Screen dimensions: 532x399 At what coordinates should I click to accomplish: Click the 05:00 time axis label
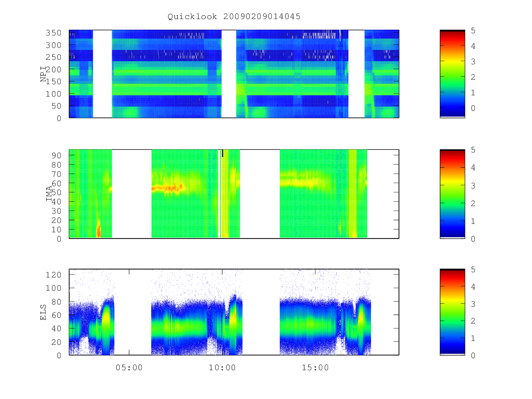[x=129, y=368]
